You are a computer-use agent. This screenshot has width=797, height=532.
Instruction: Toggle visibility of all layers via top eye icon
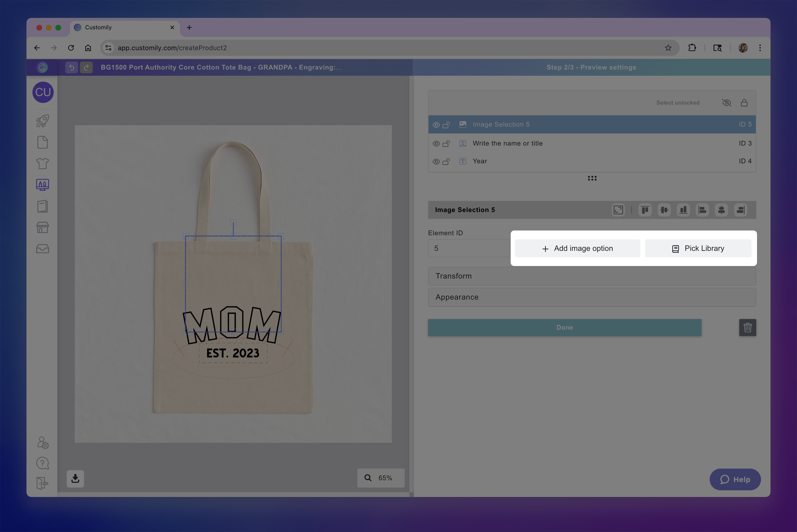coord(727,102)
